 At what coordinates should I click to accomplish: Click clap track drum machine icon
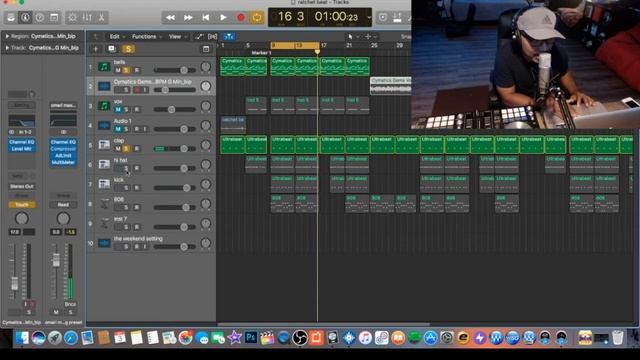pyautogui.click(x=104, y=145)
